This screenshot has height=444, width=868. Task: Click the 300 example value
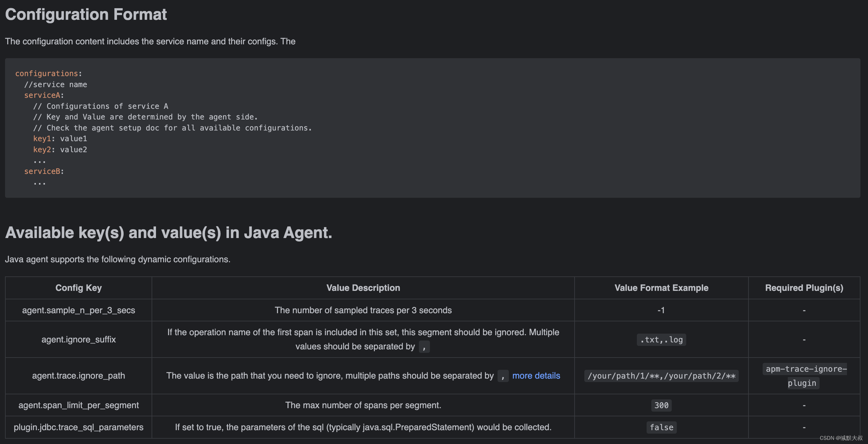coord(661,405)
